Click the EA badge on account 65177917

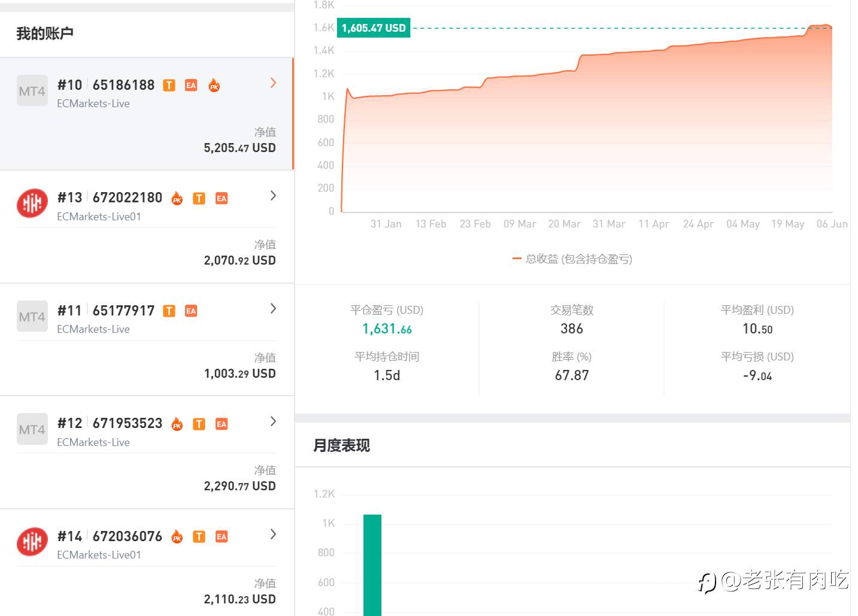coord(191,311)
